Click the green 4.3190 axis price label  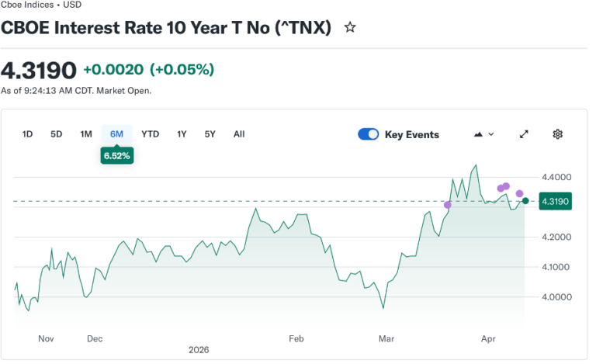556,202
